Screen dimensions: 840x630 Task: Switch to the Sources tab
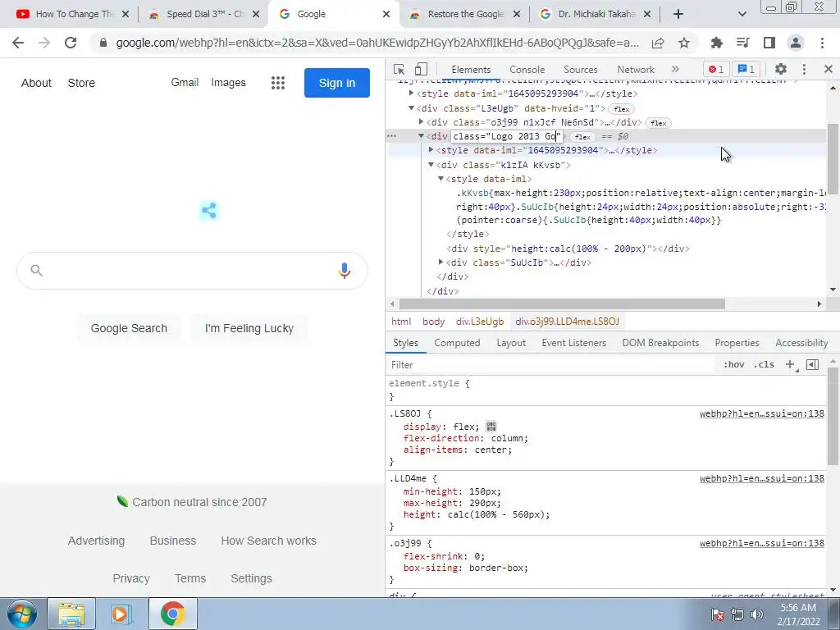coord(580,69)
